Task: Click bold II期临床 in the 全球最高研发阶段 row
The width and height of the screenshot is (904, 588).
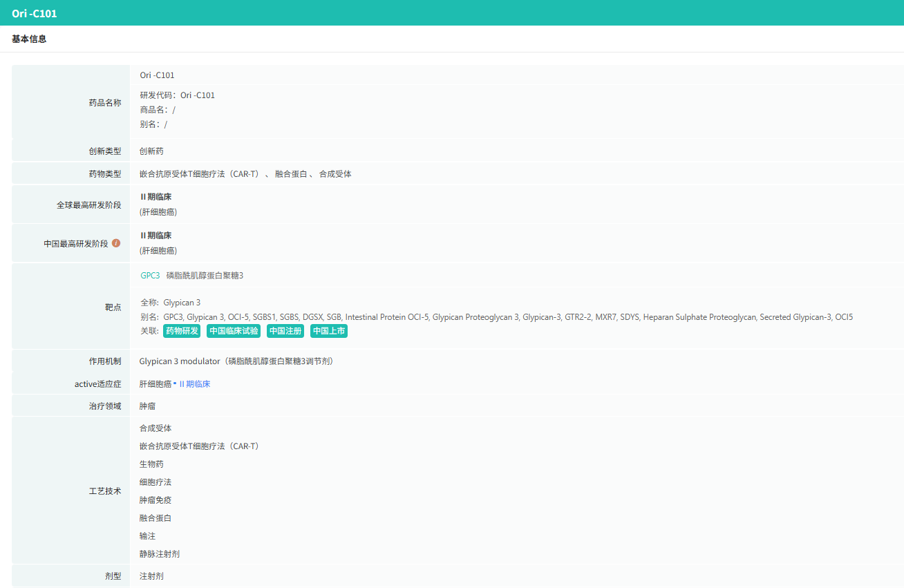Action: point(156,197)
